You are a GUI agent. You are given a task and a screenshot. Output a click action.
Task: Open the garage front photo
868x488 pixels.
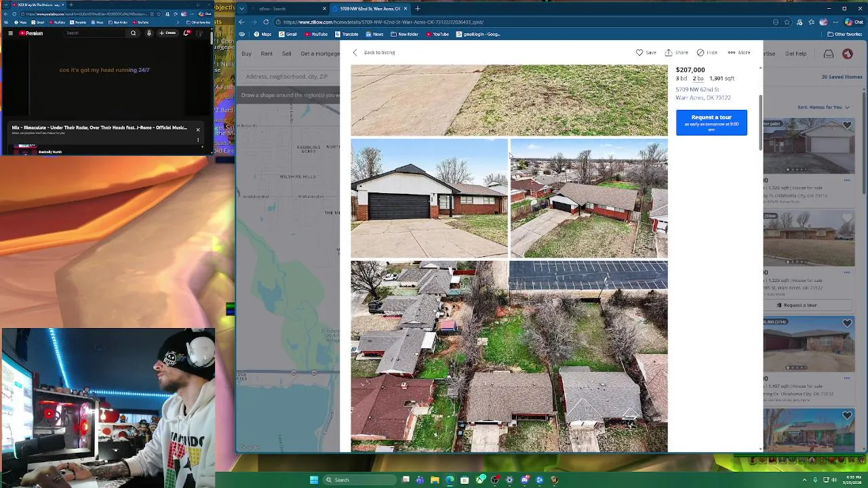429,199
